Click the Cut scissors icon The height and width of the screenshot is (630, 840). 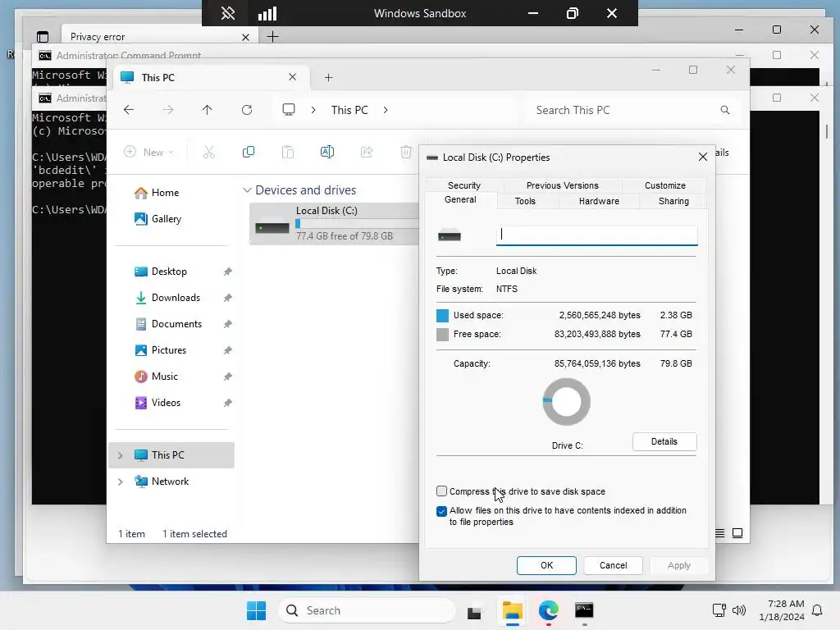[x=209, y=152]
